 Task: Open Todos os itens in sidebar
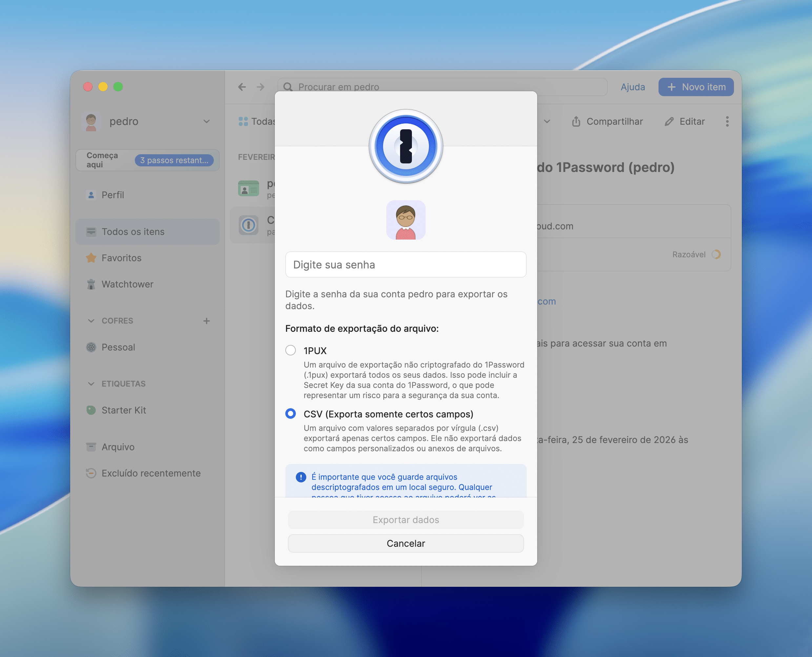pos(133,232)
